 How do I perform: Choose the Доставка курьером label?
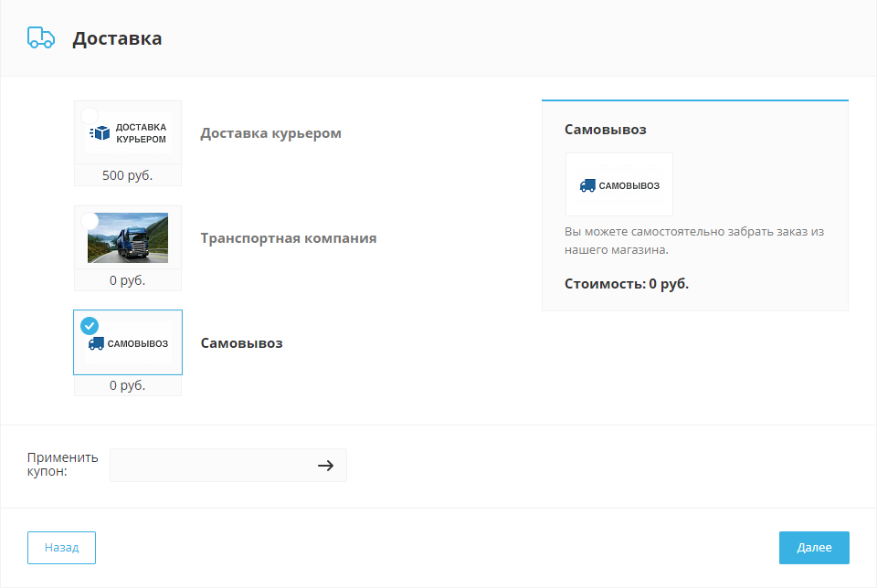[270, 133]
